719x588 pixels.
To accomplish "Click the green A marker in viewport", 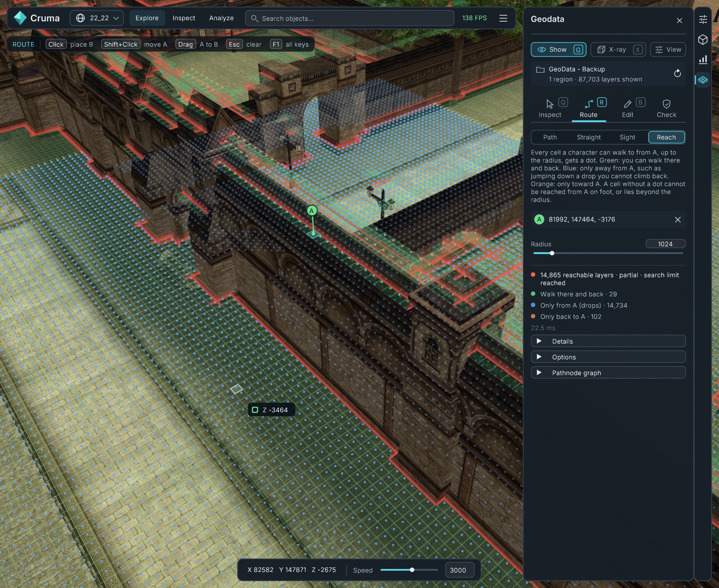I will (312, 211).
